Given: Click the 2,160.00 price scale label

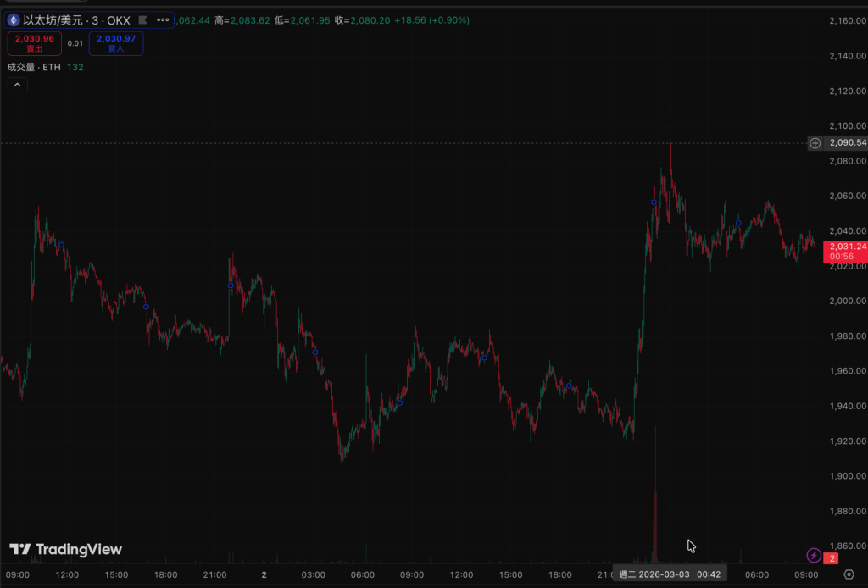Looking at the screenshot, I should coord(847,20).
